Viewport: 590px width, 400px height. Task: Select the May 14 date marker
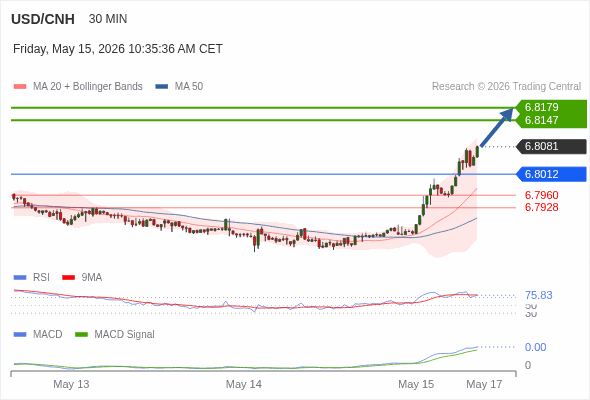tap(243, 384)
